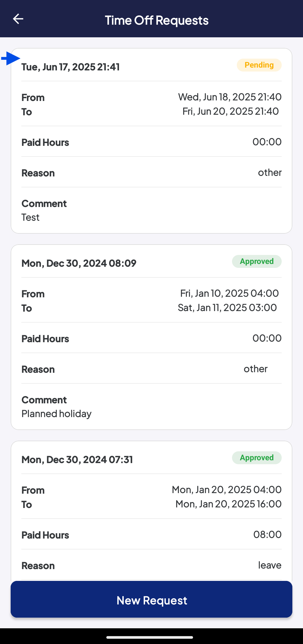The width and height of the screenshot is (303, 644).
Task: Click the Approved badge on 07:31 request
Action: coord(257,458)
